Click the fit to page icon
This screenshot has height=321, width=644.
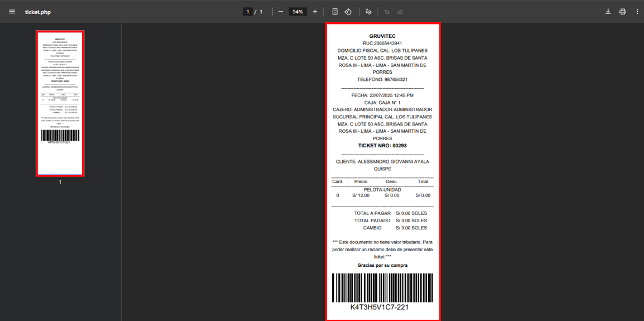[x=334, y=12]
